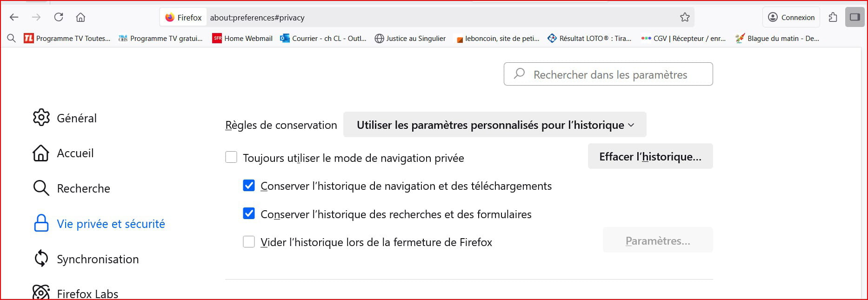This screenshot has height=300, width=868.
Task: Reload the page with the refresh icon
Action: tap(59, 17)
